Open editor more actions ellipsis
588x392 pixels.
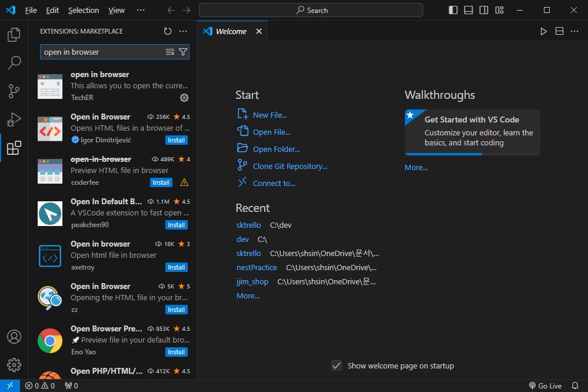point(574,31)
